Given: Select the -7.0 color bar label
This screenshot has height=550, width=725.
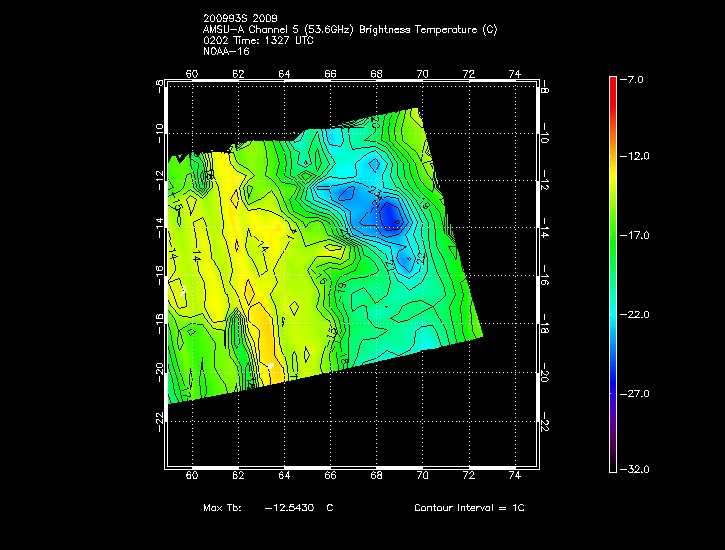Looking at the screenshot, I should (x=635, y=78).
